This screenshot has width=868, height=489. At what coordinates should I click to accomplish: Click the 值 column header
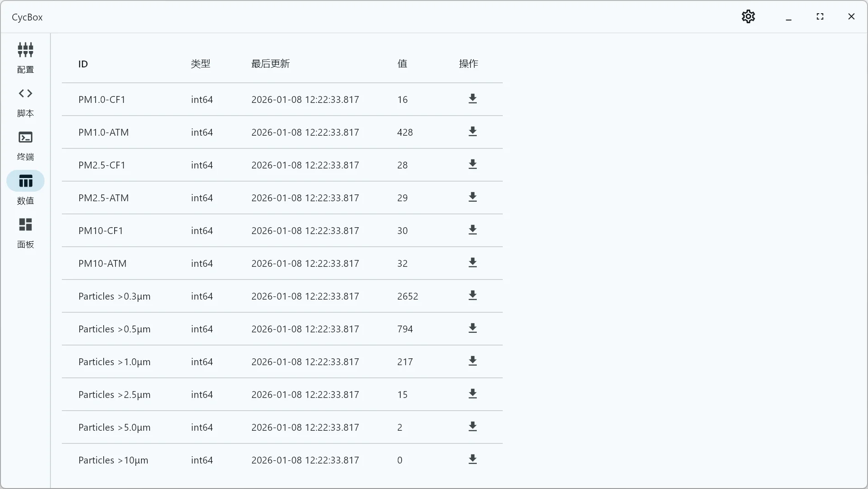coord(402,64)
